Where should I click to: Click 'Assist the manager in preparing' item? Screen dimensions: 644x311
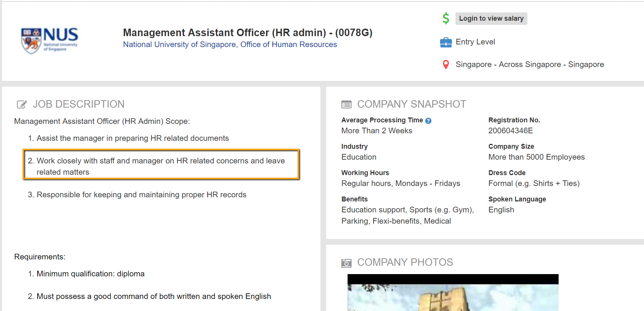coord(132,138)
